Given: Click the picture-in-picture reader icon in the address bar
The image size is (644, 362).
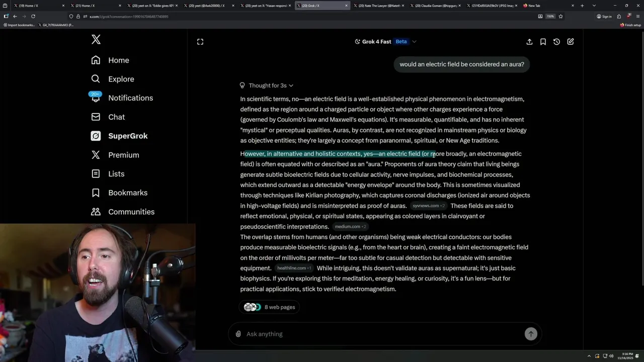Looking at the screenshot, I should coord(540,16).
